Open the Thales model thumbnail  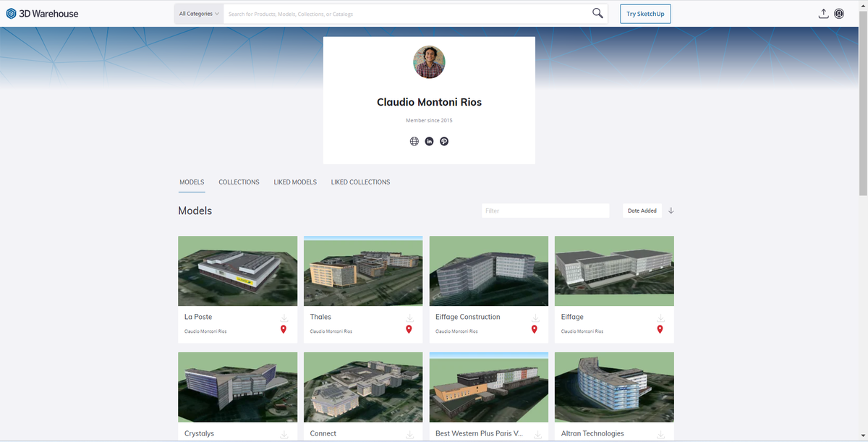click(x=363, y=271)
